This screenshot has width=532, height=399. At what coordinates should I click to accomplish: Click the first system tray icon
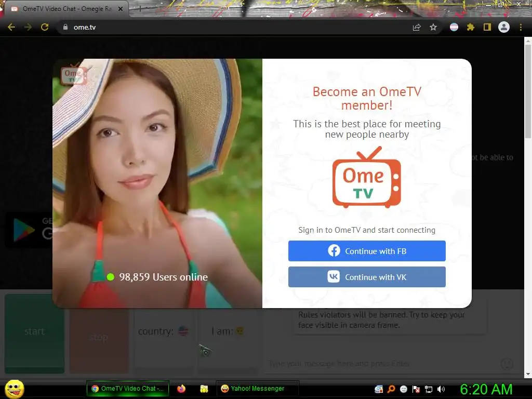(x=379, y=389)
